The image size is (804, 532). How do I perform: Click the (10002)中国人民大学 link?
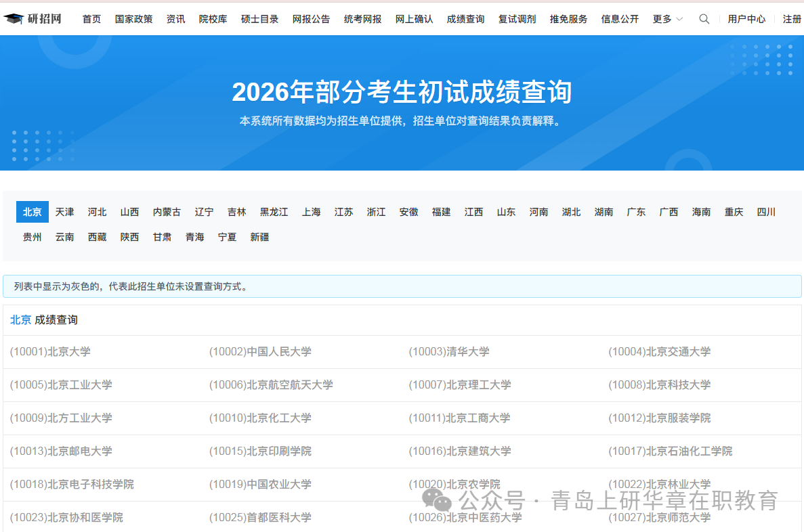pyautogui.click(x=260, y=352)
